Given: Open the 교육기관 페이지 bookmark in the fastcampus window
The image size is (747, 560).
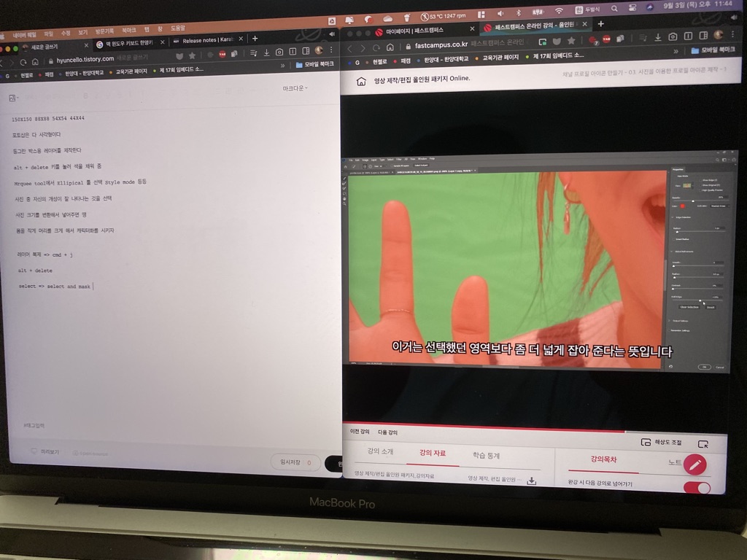Looking at the screenshot, I should tap(498, 57).
